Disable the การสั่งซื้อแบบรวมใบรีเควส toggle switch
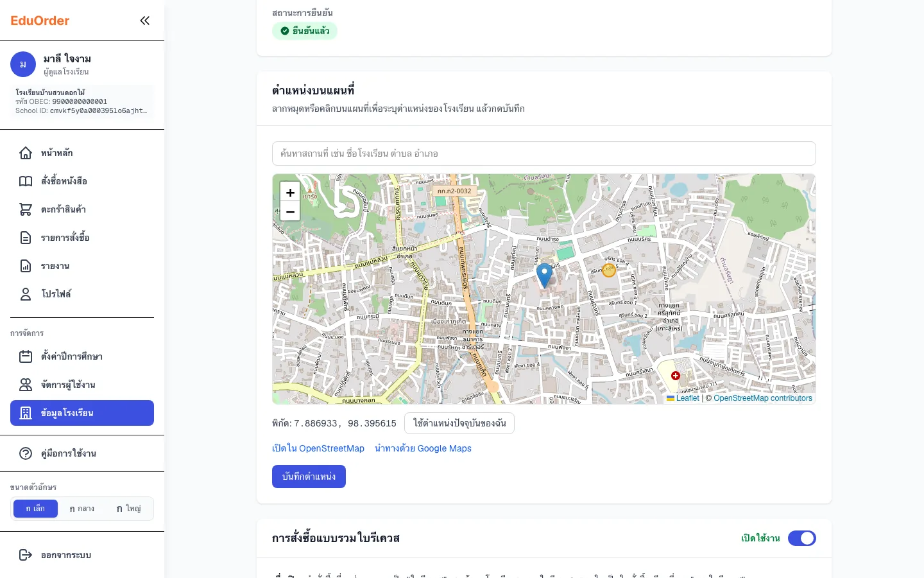 click(x=802, y=538)
